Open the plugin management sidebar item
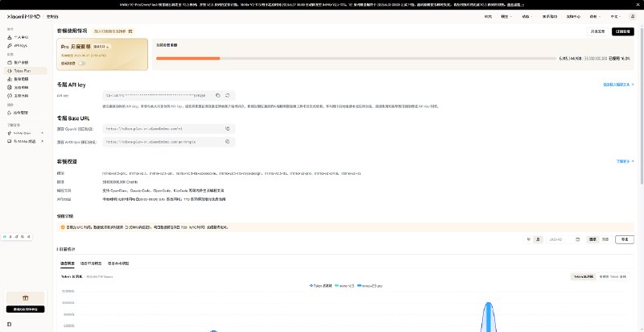The image size is (644, 332). pyautogui.click(x=24, y=113)
